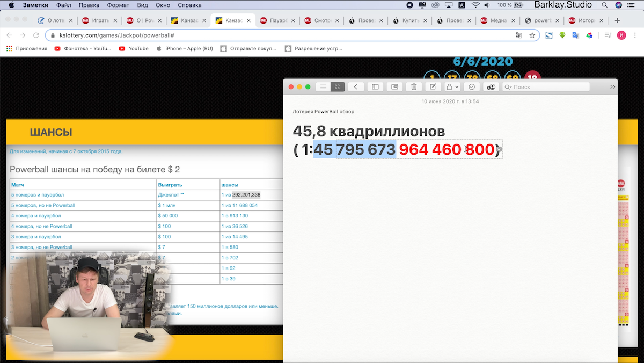Click the '5 номеров и пауэрбол' row link
The image size is (644, 363).
pos(38,195)
